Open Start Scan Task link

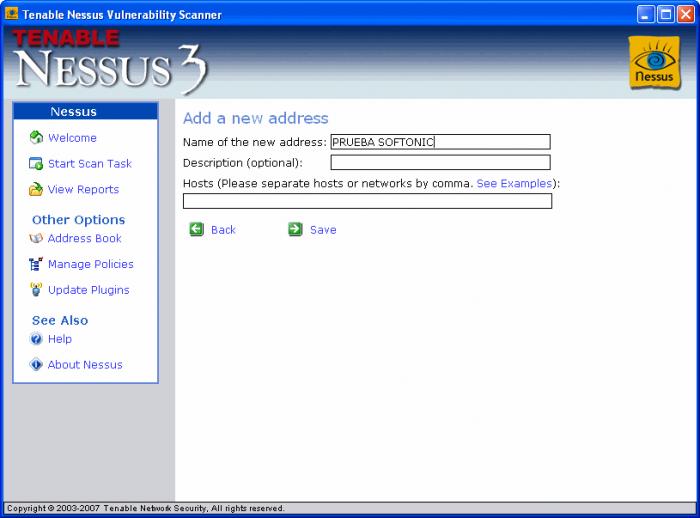90,164
